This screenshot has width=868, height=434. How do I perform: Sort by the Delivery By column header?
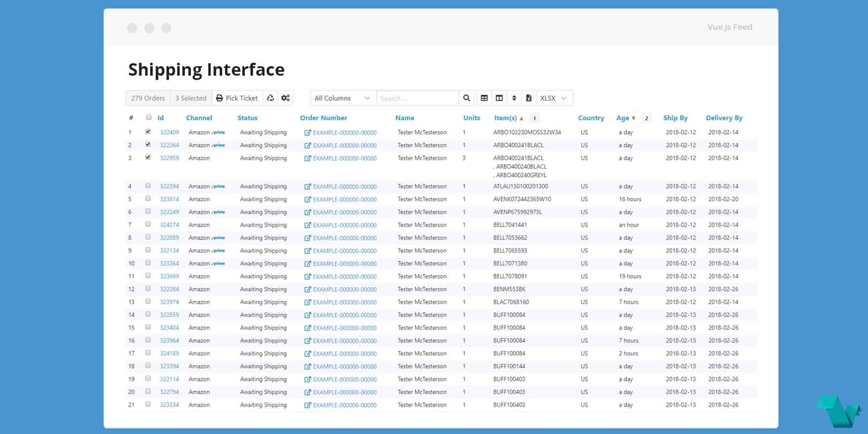click(723, 118)
